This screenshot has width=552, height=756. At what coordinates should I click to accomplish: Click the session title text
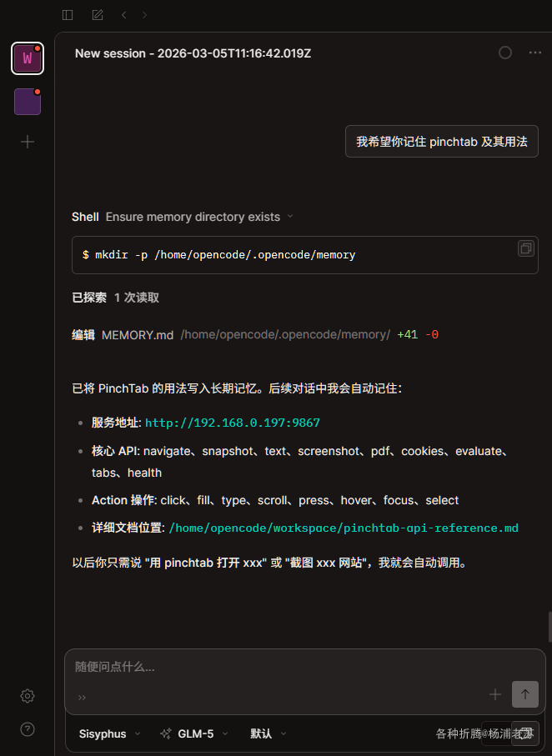click(193, 53)
